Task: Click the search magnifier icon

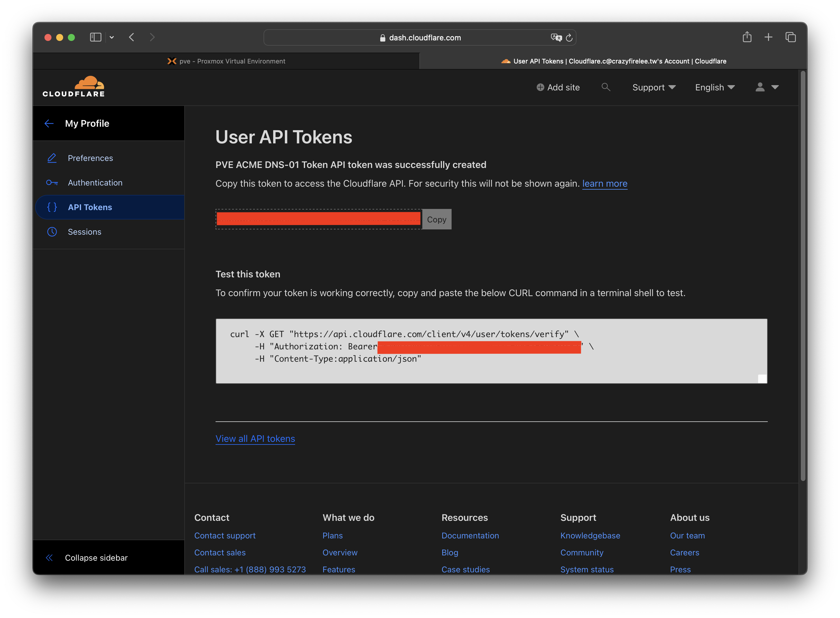Action: click(606, 87)
